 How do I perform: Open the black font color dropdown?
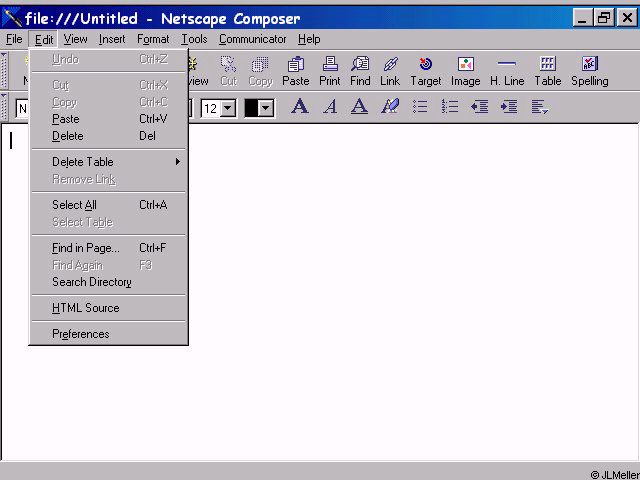tap(266, 109)
